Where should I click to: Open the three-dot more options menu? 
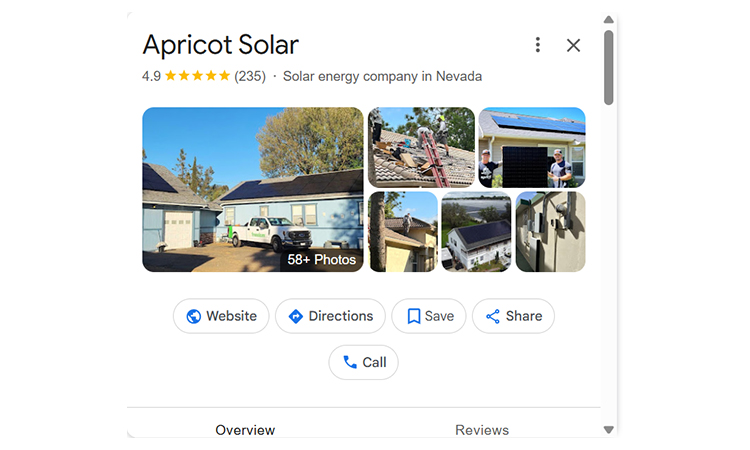click(x=538, y=45)
